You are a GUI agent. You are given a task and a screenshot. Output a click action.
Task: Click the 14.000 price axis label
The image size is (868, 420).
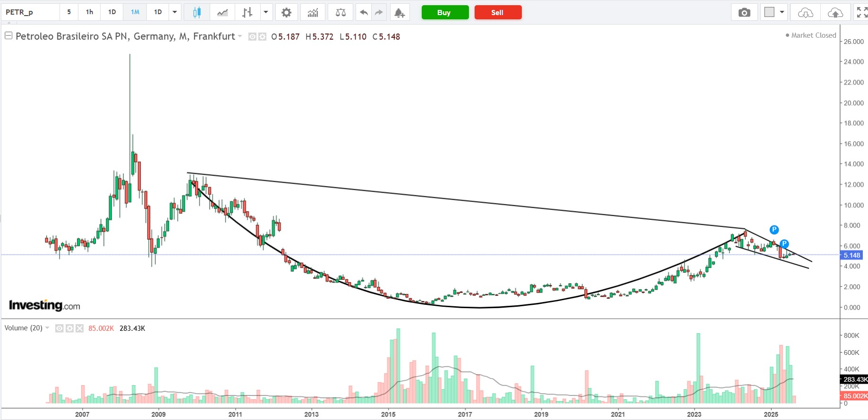pos(854,164)
